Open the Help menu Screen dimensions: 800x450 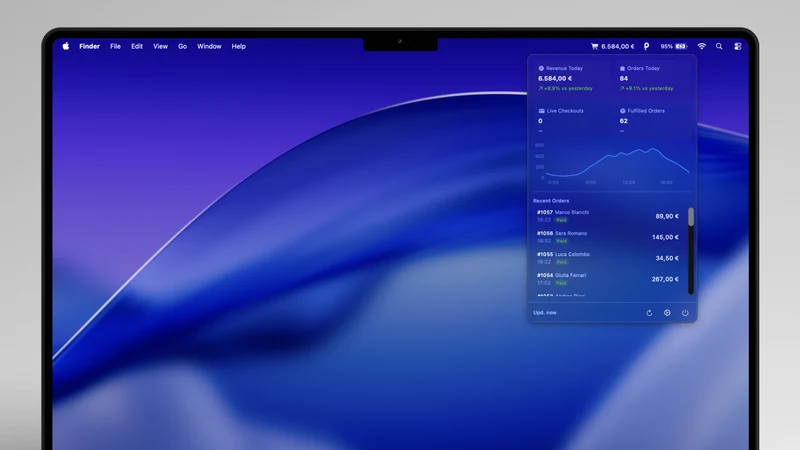tap(238, 46)
